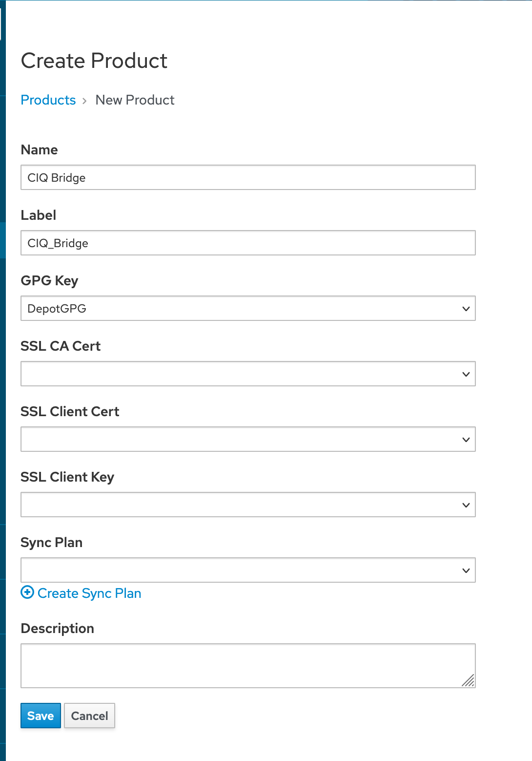
Task: Open the Sync Plan dropdown
Action: (248, 570)
